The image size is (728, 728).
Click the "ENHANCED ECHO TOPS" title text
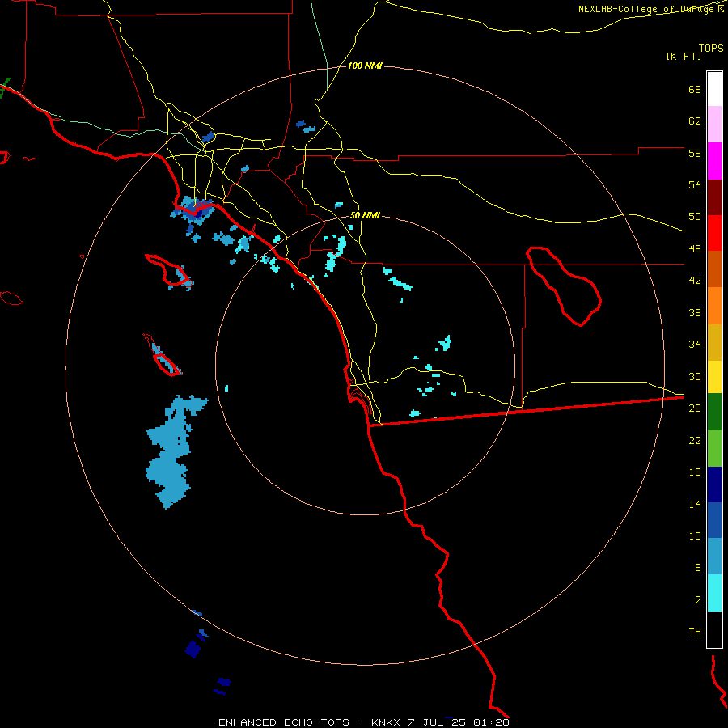click(284, 722)
